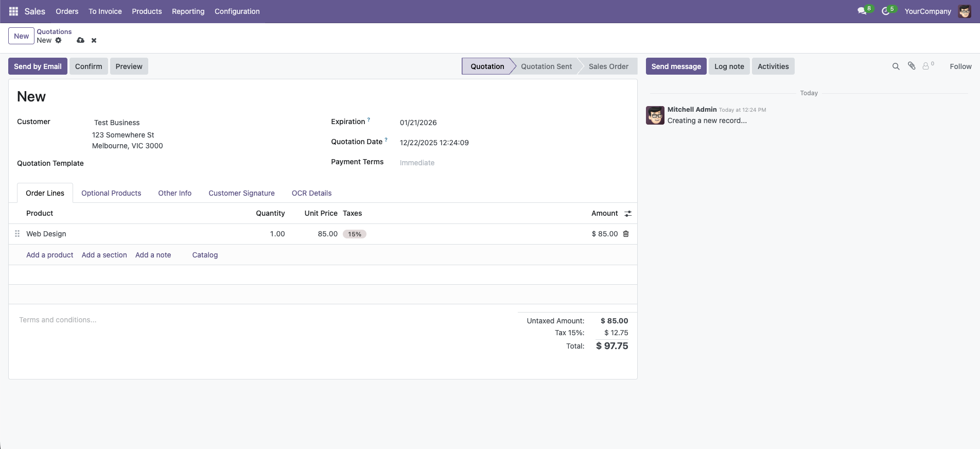Open the activities clock icon
Viewport: 980px width, 449px height.
pyautogui.click(x=886, y=11)
